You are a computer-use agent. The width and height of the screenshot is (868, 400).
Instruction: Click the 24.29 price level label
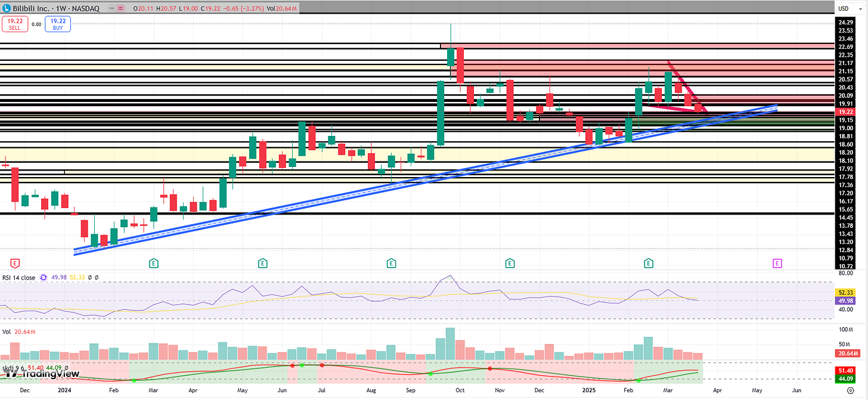point(845,23)
